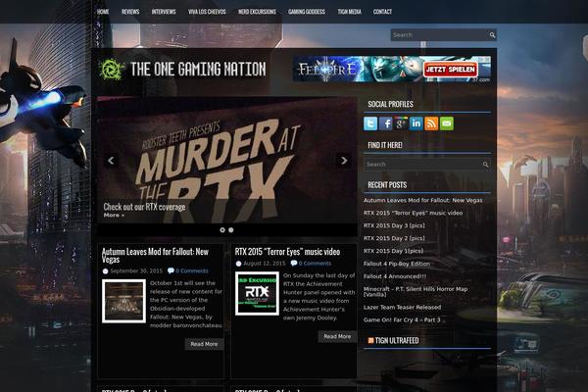
Task: Show the previous slide with left arrow
Action: point(111,161)
